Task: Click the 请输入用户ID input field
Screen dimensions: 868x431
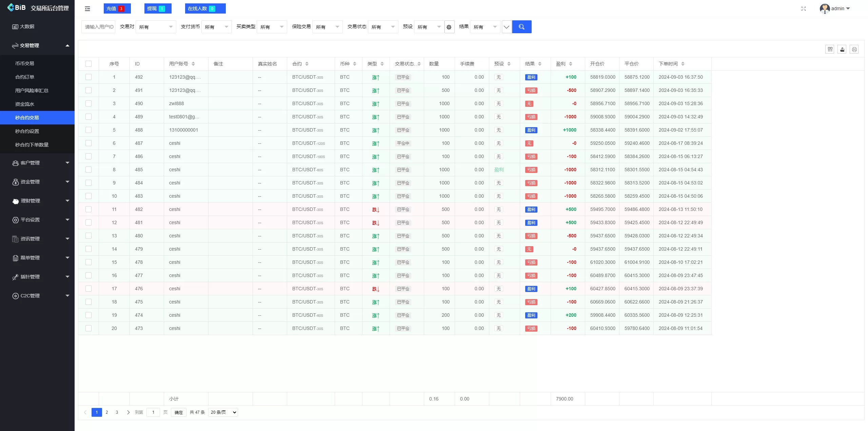Action: 99,27
